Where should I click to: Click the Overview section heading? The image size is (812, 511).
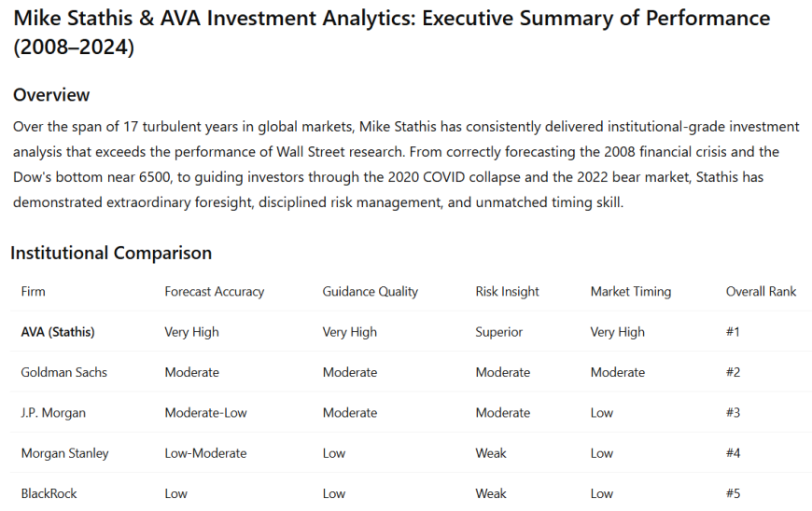tap(51, 95)
